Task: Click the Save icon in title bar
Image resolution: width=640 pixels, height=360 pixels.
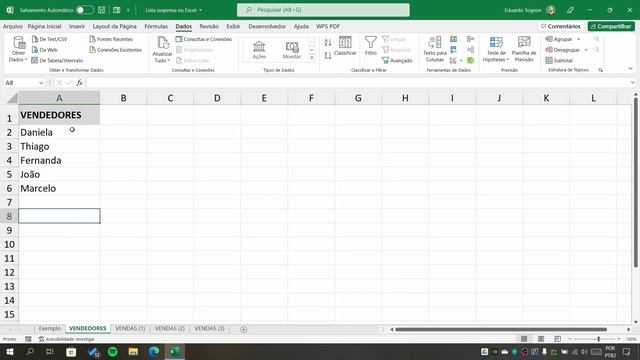Action: coord(102,10)
